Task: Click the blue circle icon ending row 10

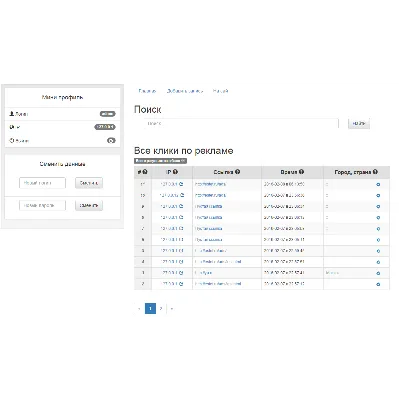Action: click(378, 196)
